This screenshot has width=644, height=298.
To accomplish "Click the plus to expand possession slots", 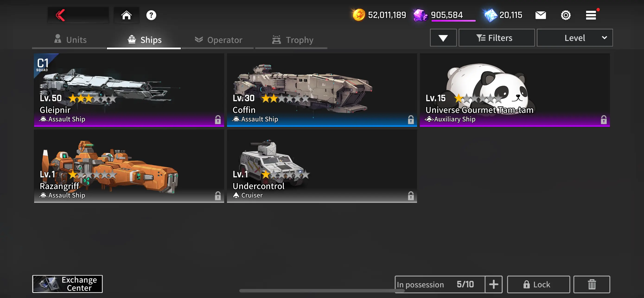I will coord(494,284).
